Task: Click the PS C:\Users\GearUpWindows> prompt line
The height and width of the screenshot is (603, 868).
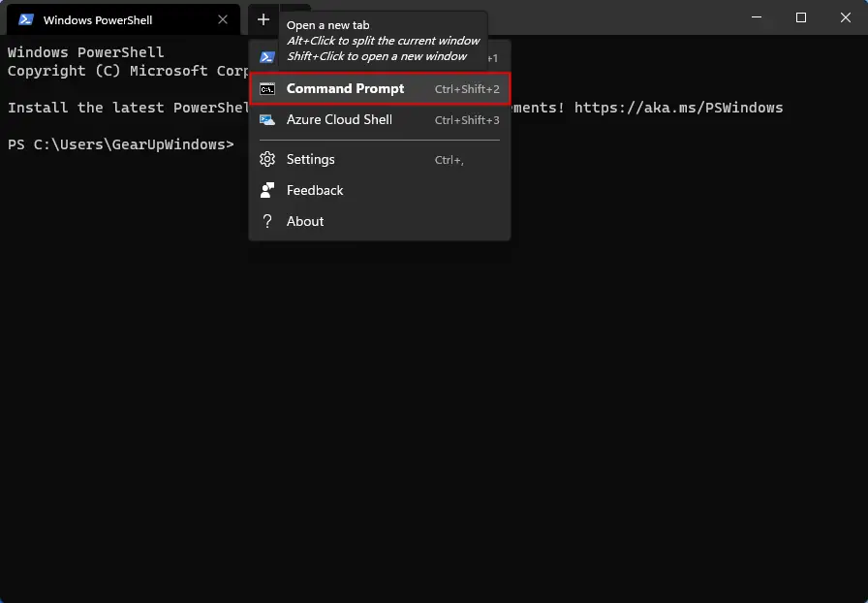Action: pyautogui.click(x=121, y=144)
